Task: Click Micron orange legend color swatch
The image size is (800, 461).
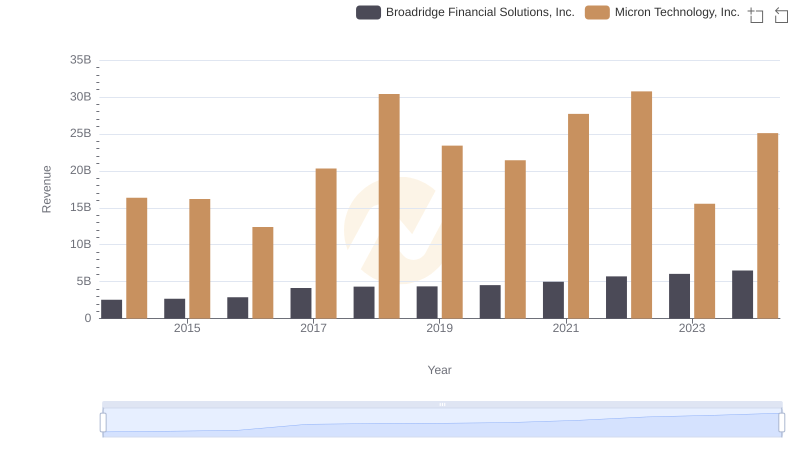Action: (x=597, y=12)
